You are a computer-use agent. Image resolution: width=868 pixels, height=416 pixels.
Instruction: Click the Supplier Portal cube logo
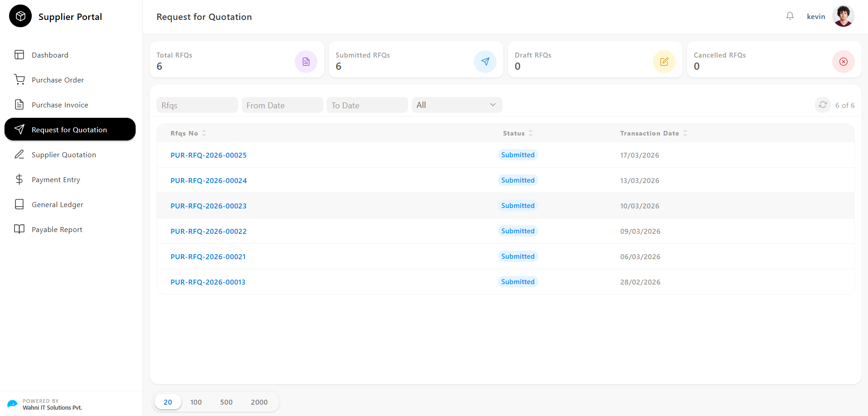coord(20,16)
